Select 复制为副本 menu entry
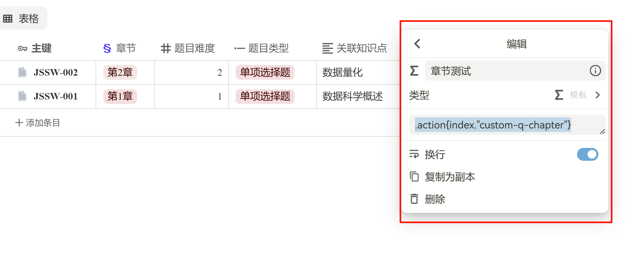This screenshot has width=644, height=255. [450, 177]
